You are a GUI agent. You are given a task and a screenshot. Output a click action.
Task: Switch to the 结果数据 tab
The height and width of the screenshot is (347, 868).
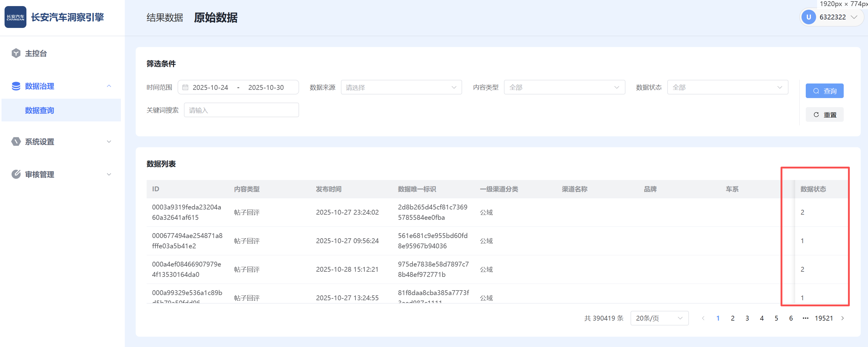click(x=165, y=18)
